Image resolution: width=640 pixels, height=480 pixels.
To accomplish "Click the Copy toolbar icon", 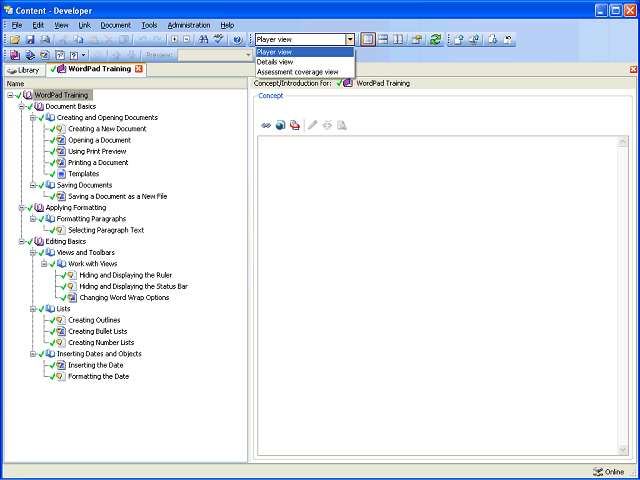I will pyautogui.click(x=78, y=40).
